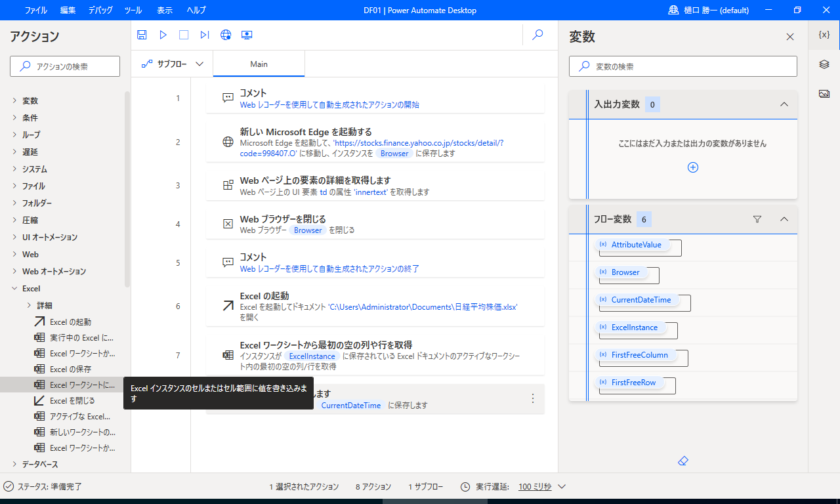The width and height of the screenshot is (840, 504).
Task: Select action 3 Web ページ上の要素の詳細を取得します
Action: (x=375, y=186)
